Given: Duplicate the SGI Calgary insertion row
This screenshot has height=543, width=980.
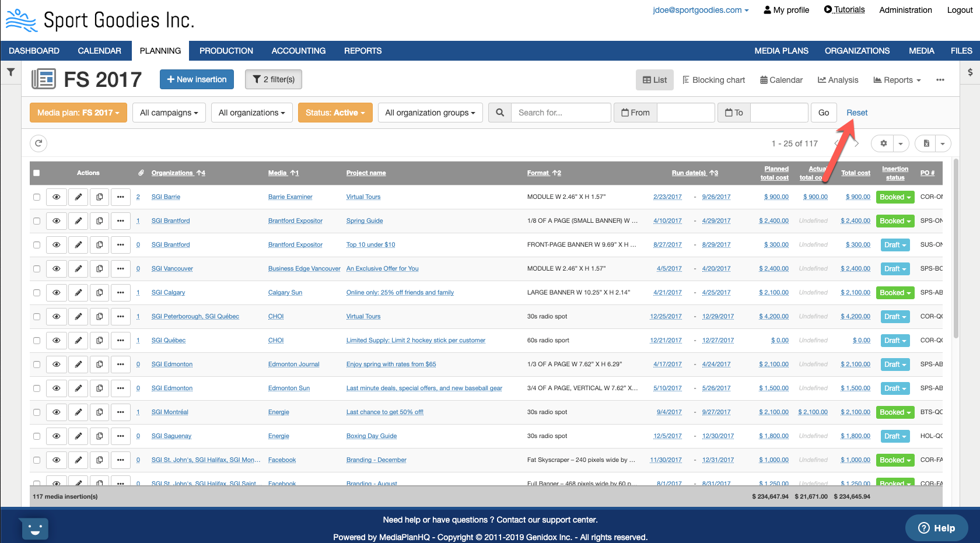Looking at the screenshot, I should (x=100, y=293).
